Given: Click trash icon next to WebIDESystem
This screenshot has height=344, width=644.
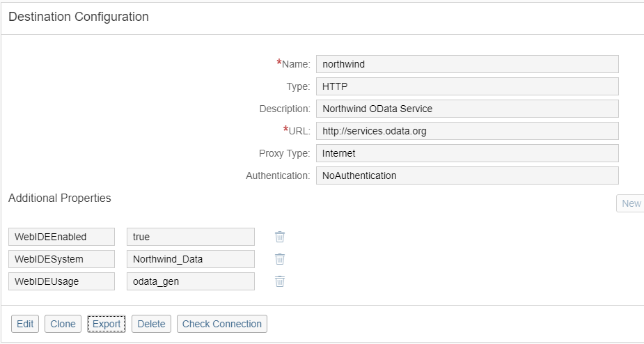Looking at the screenshot, I should [x=280, y=259].
